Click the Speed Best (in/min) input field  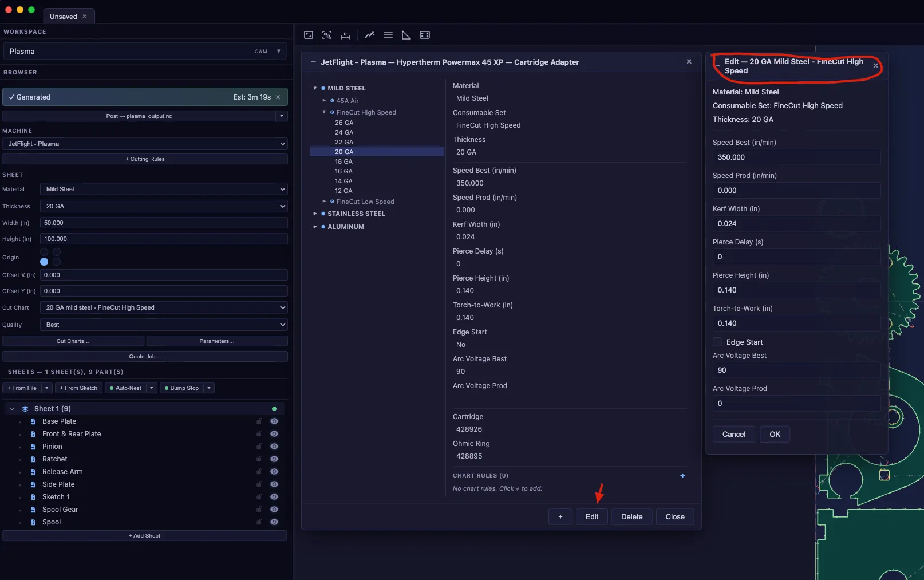tap(796, 157)
